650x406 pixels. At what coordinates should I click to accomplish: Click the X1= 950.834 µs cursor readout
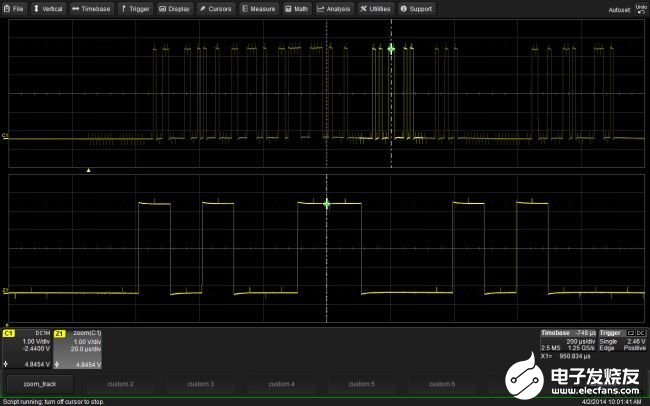[566, 356]
